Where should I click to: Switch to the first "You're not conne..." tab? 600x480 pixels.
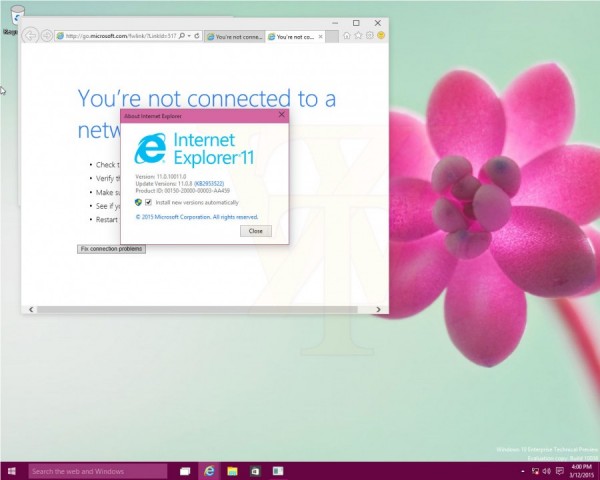[235, 37]
